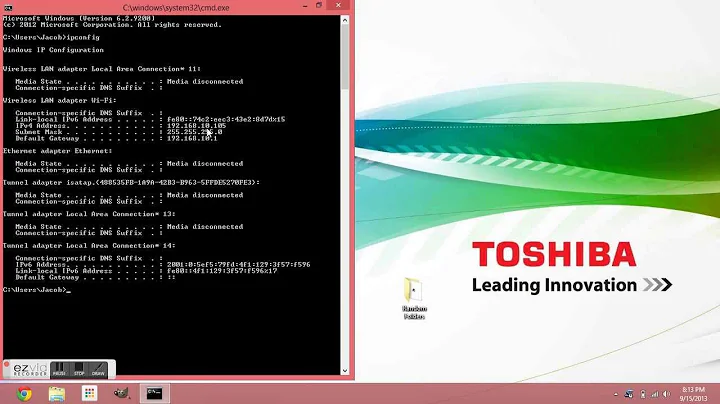720x404 pixels.
Task: Stop the ezvid recording
Action: pos(79,369)
